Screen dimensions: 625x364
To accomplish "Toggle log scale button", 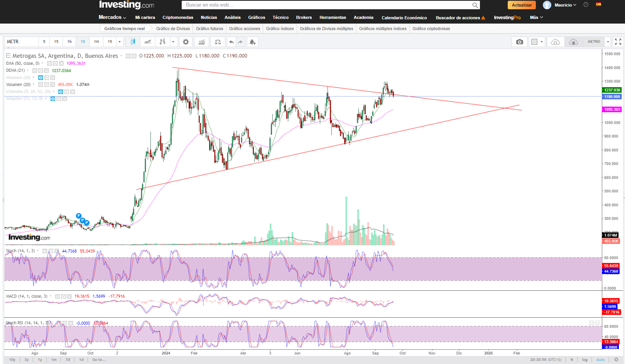I will [585, 360].
